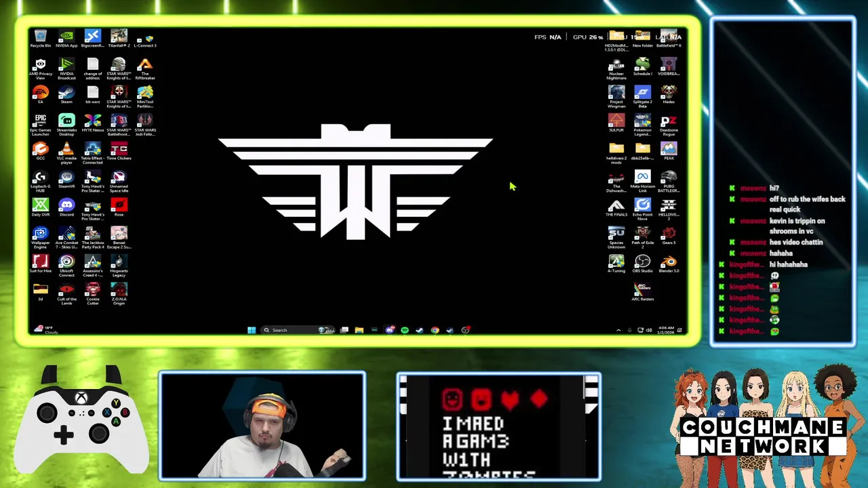Open The Jackbox Party Pack 4 shortcut
This screenshot has width=868, height=488.
(93, 238)
